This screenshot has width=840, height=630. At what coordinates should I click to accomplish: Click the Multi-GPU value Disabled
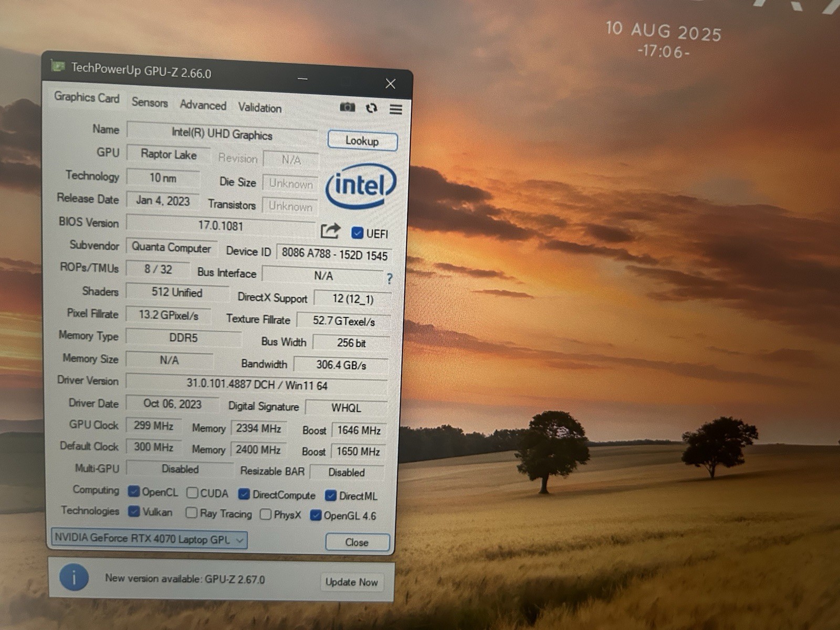click(x=180, y=469)
